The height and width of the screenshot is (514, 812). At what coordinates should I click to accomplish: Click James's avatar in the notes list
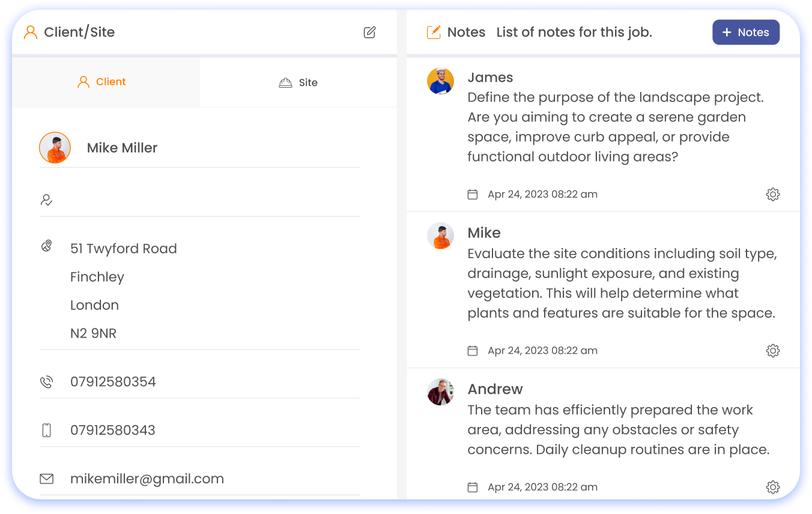coord(440,81)
